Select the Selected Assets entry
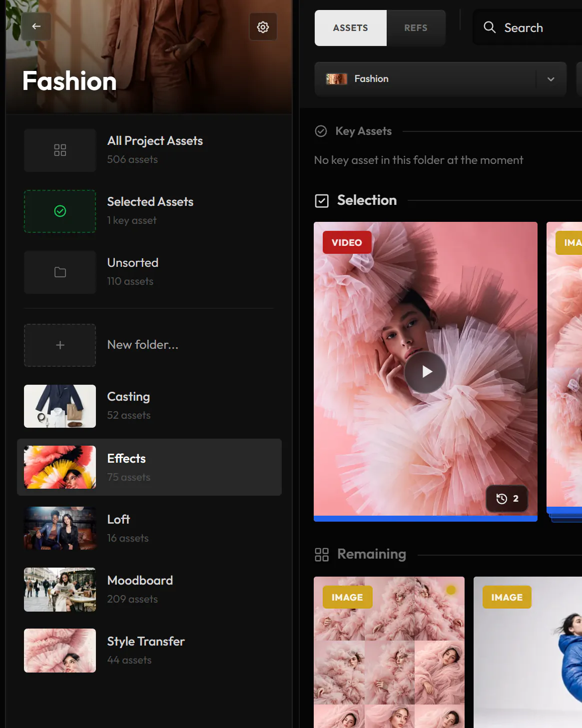The height and width of the screenshot is (728, 582). [149, 211]
